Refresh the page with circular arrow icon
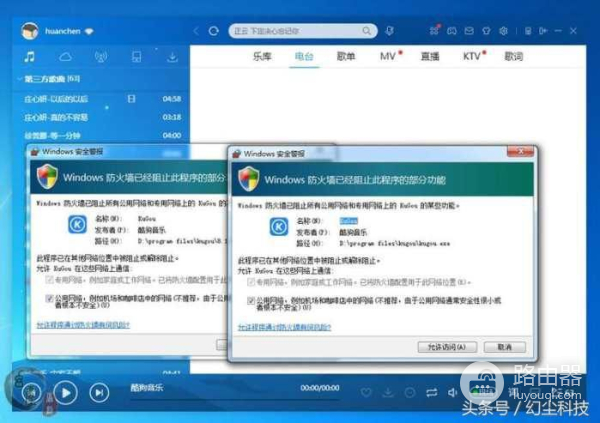 [x=214, y=31]
